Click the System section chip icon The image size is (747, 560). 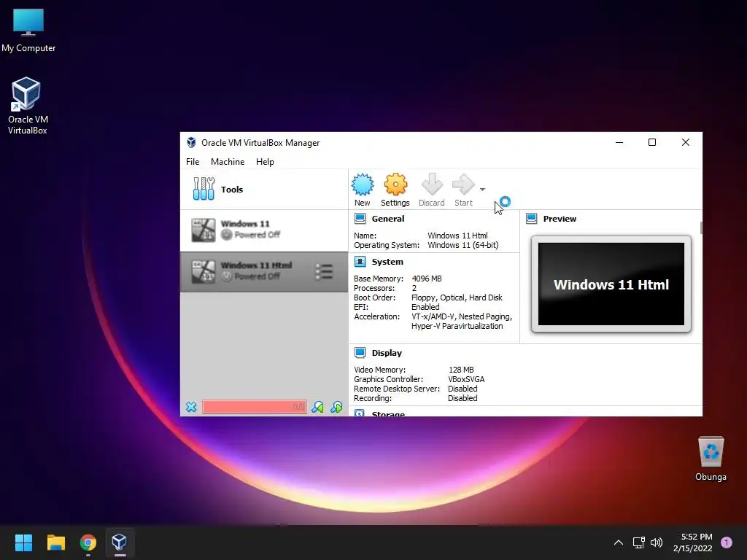pos(360,262)
